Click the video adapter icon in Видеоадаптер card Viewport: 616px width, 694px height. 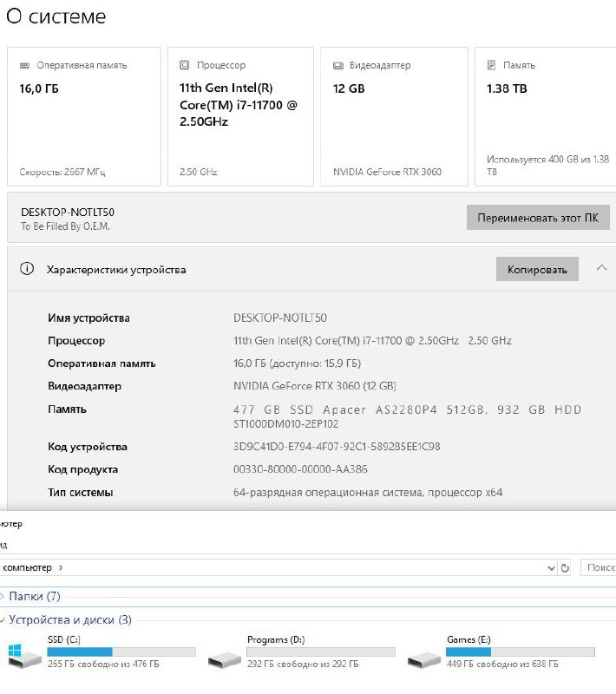pos(338,66)
